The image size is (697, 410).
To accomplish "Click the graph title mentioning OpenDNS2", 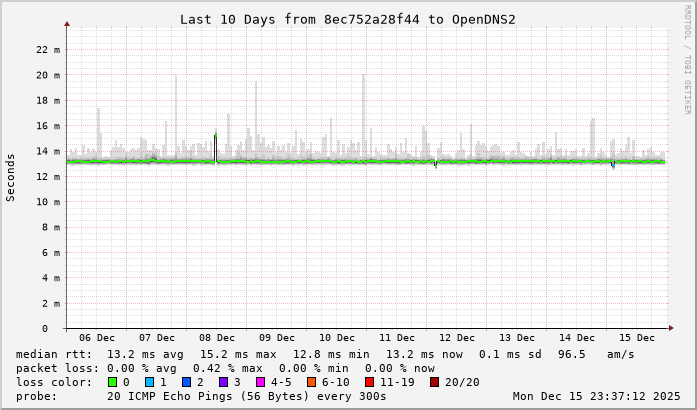I will point(347,19).
